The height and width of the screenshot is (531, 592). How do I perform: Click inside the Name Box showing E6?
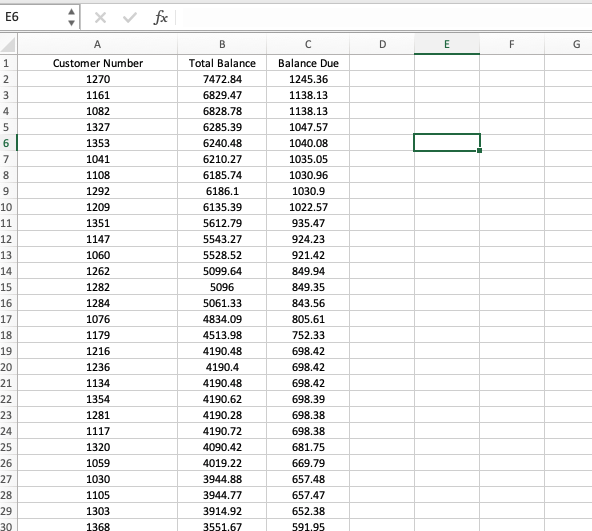[x=34, y=17]
